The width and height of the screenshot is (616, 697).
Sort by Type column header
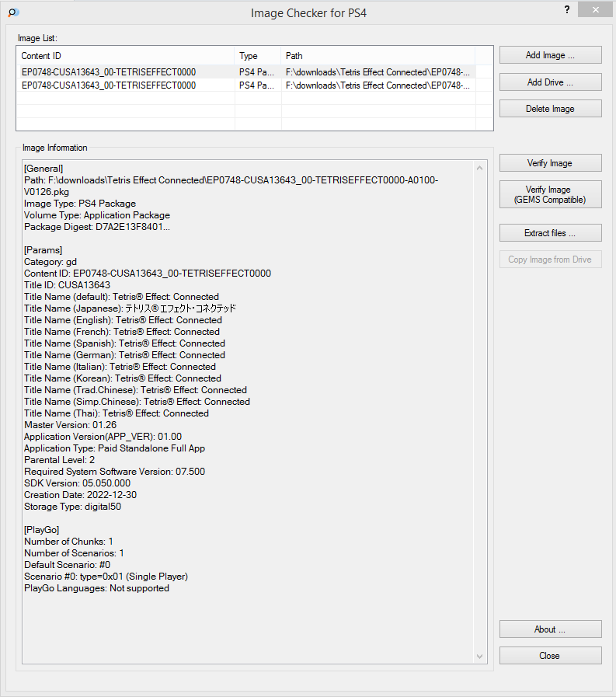pos(258,56)
